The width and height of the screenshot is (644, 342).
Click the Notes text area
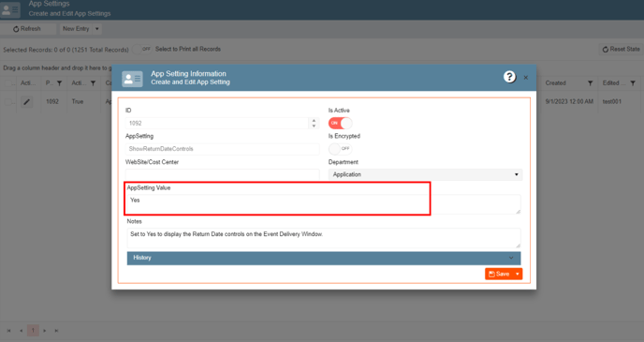(324, 238)
